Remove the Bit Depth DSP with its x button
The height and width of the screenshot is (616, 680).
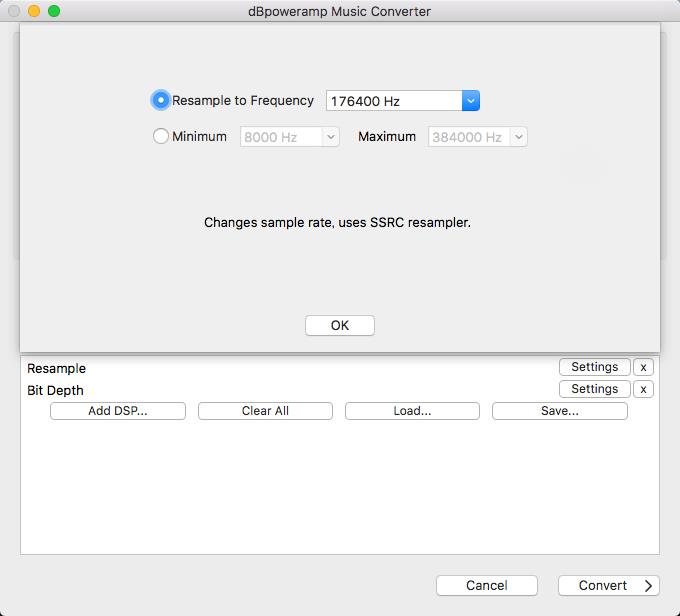[x=643, y=389]
